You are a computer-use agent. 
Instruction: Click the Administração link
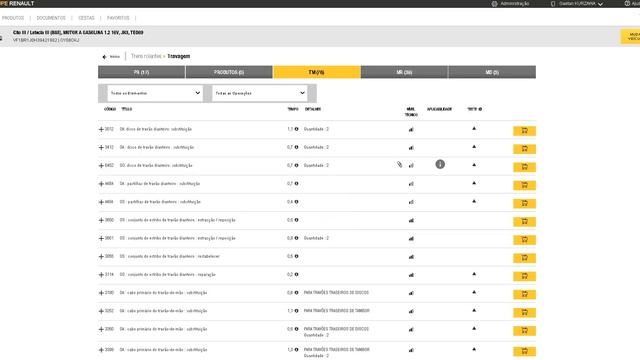(x=514, y=4)
